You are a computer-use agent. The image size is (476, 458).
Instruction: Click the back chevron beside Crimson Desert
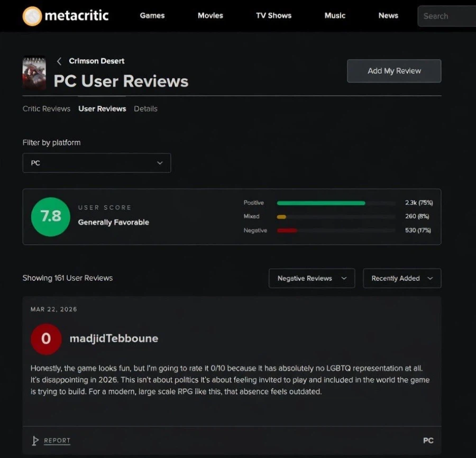point(59,61)
